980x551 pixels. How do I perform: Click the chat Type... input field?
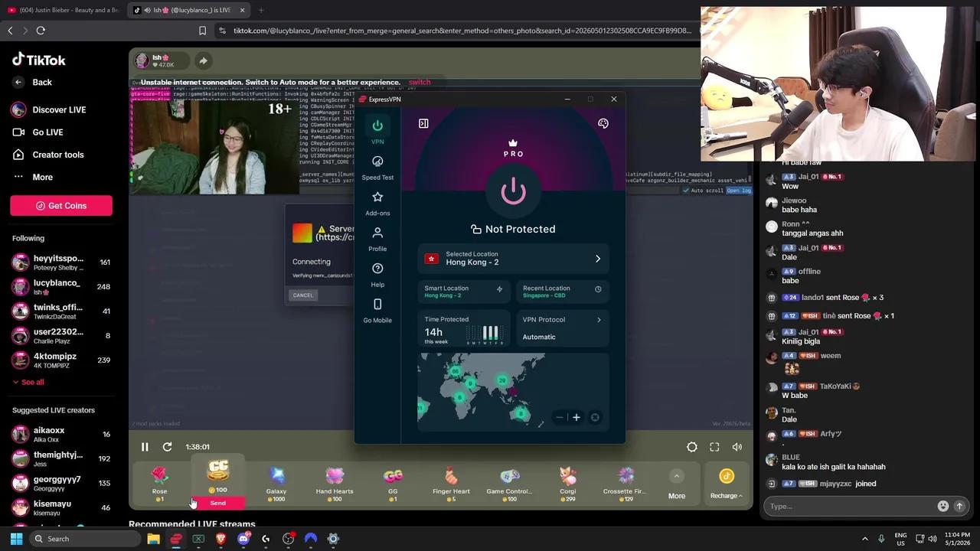850,506
